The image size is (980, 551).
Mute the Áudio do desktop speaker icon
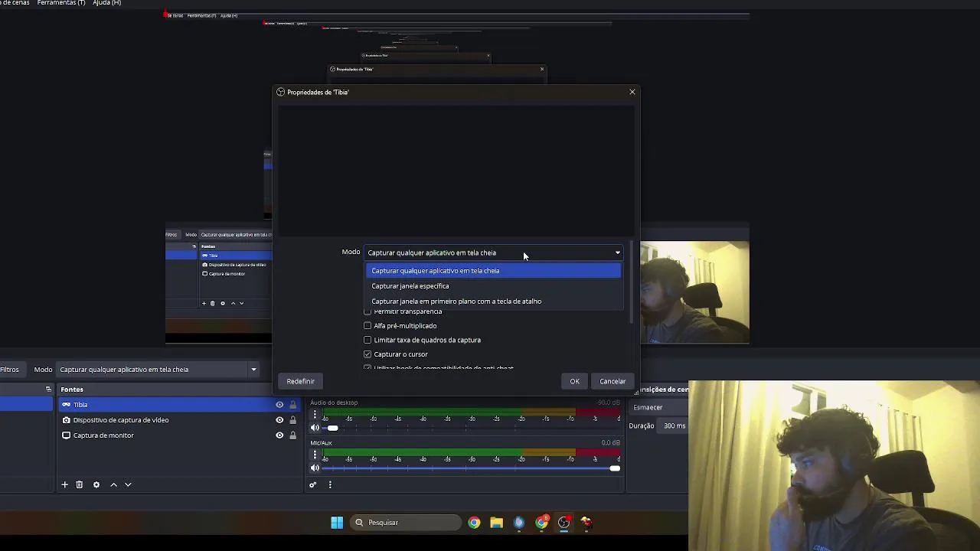coord(315,428)
